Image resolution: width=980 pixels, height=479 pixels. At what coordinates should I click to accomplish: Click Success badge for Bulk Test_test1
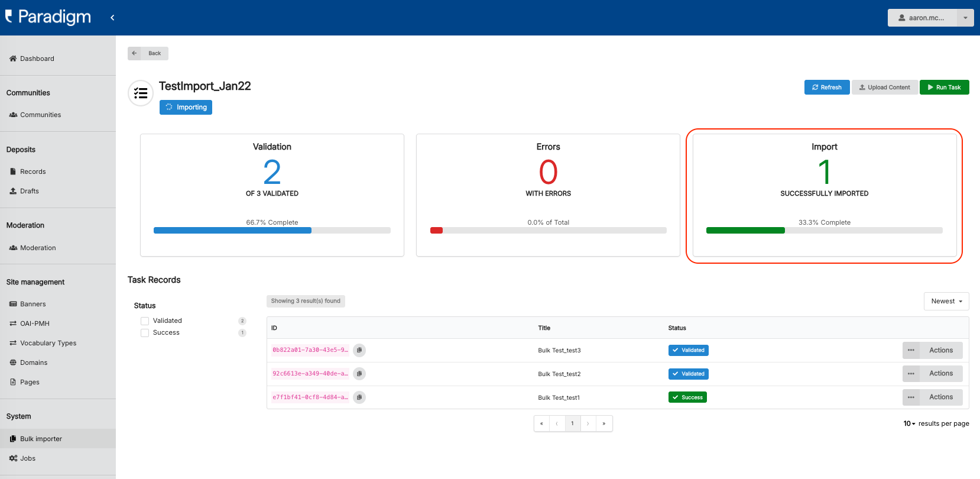tap(687, 397)
